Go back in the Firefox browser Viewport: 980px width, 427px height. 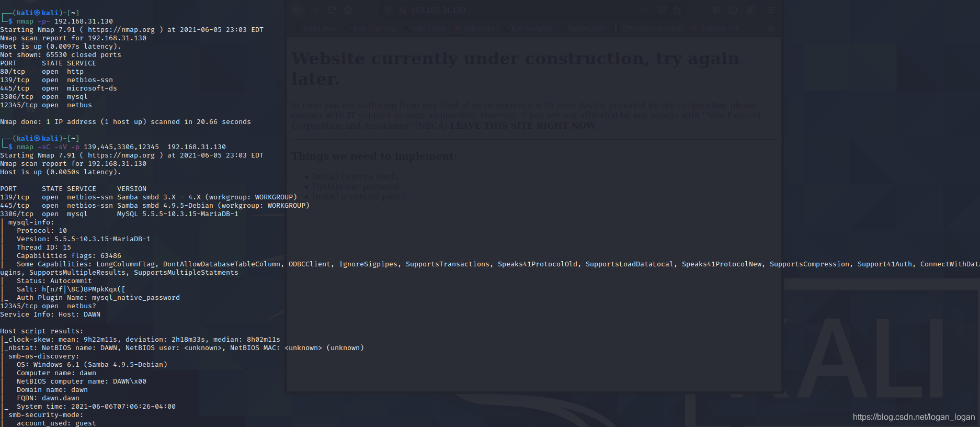tap(298, 10)
